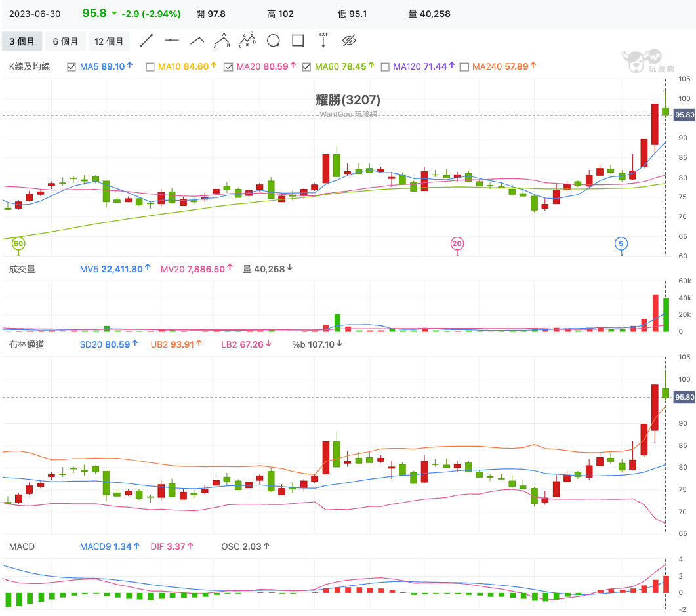Select the circle drawing tool

273,41
